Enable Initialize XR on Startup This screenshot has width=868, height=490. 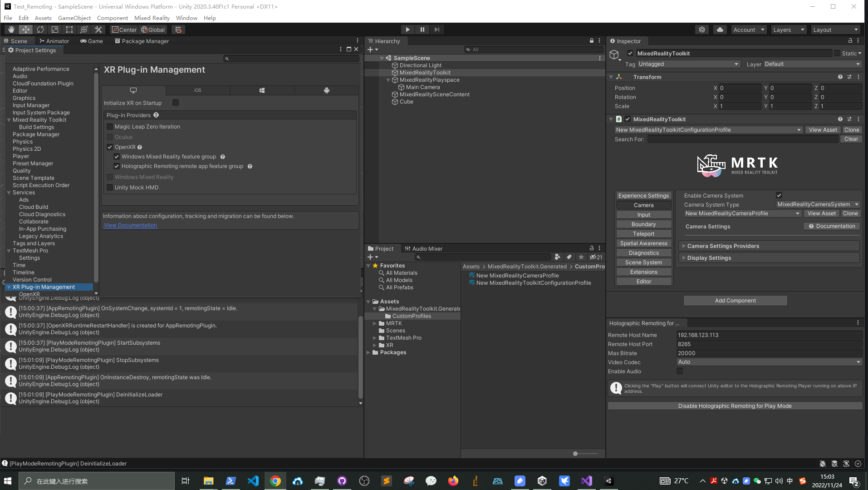click(176, 103)
